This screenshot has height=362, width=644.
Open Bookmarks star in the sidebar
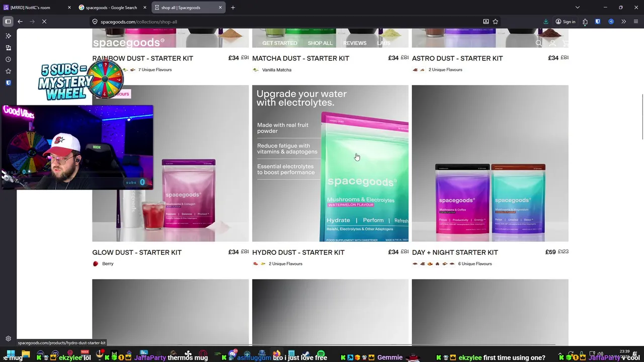[8, 71]
